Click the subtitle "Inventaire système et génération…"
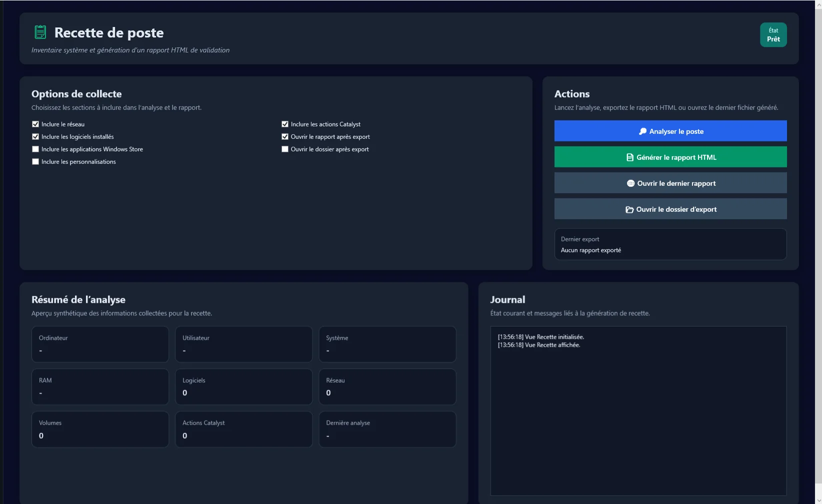The height and width of the screenshot is (504, 822). [130, 50]
